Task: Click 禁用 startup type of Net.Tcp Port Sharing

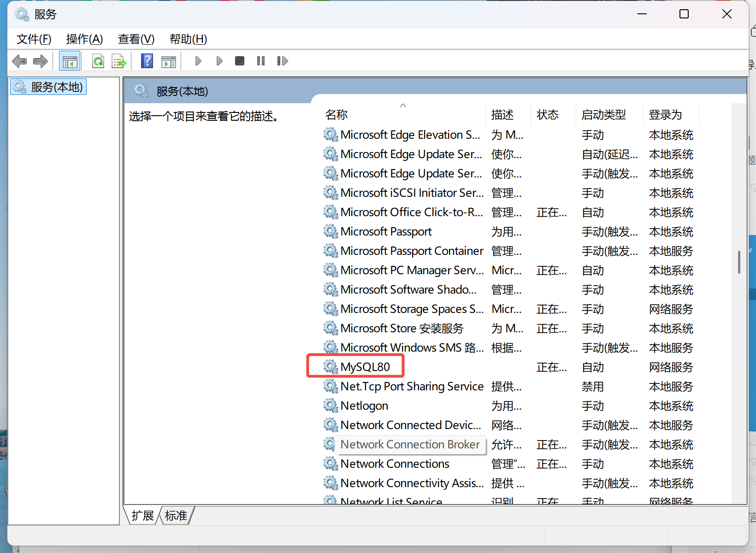Action: coord(593,387)
